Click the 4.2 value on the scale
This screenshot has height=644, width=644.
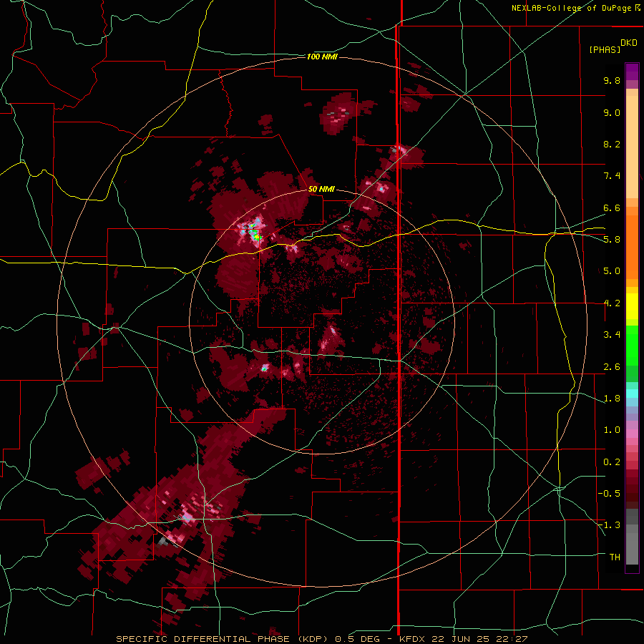pyautogui.click(x=612, y=303)
